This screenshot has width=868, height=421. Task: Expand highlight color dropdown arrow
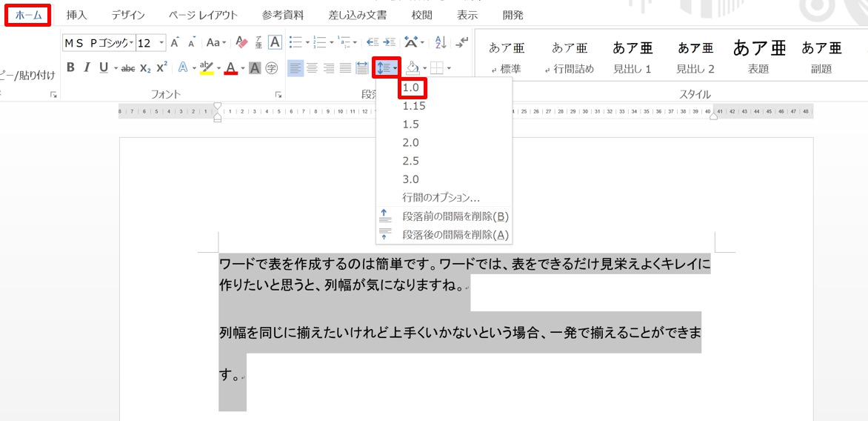[x=218, y=68]
